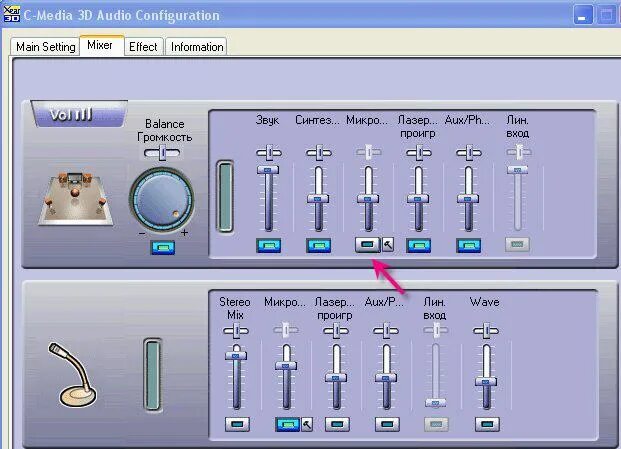Select Stereo Mix as recording source
The width and height of the screenshot is (621, 449).
point(237,424)
